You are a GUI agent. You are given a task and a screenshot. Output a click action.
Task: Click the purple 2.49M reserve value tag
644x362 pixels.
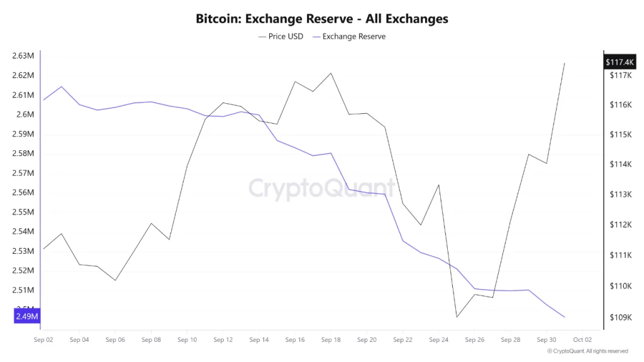pyautogui.click(x=26, y=316)
